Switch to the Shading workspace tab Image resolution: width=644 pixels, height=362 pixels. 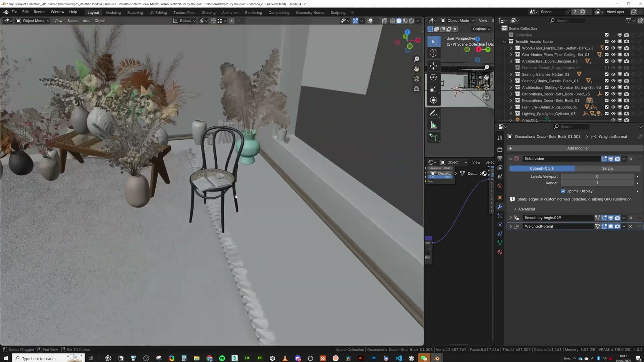(x=209, y=13)
